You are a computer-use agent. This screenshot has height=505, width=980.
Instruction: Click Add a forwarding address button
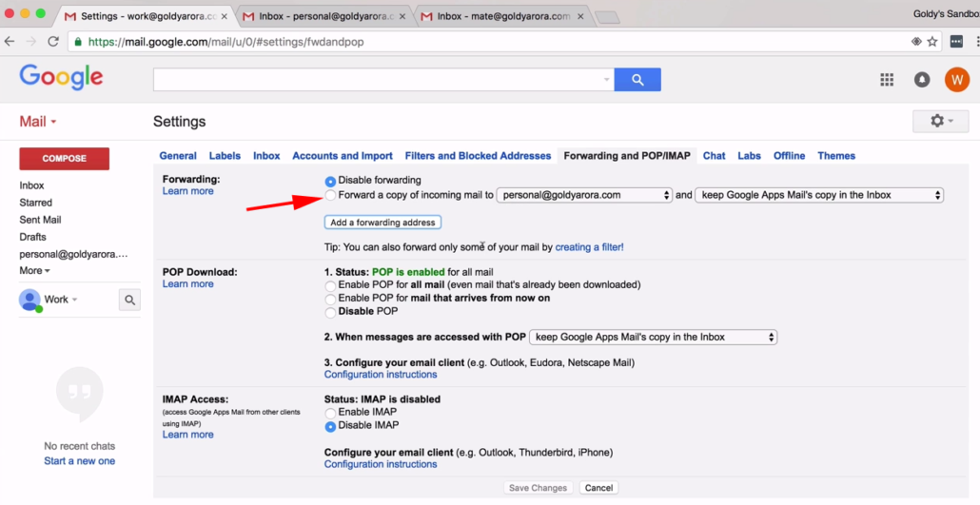tap(382, 222)
